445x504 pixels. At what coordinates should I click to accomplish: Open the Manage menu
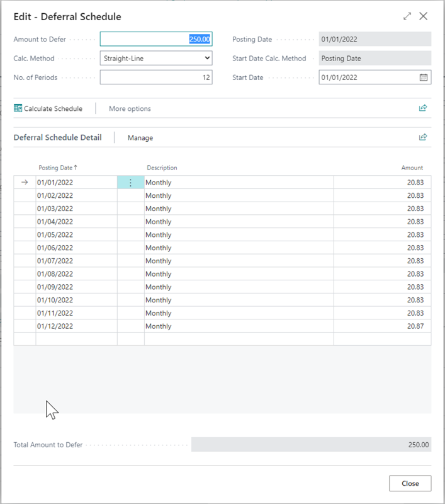coord(140,137)
